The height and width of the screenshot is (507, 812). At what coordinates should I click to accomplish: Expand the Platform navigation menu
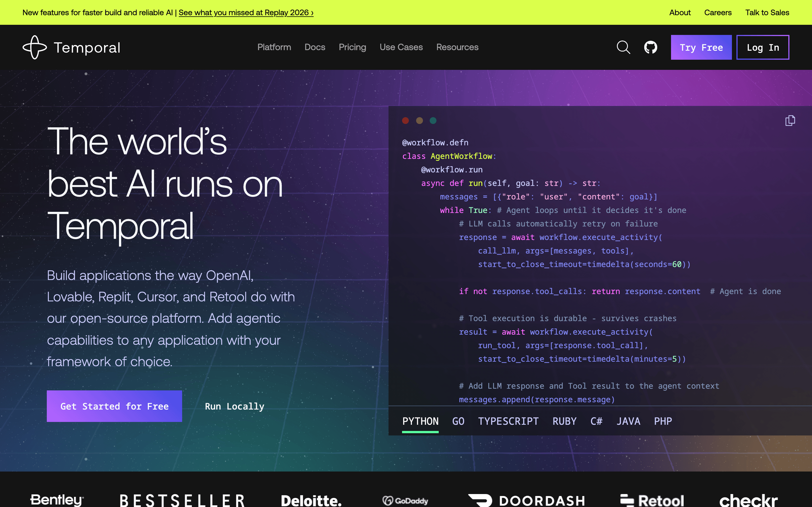point(274,47)
